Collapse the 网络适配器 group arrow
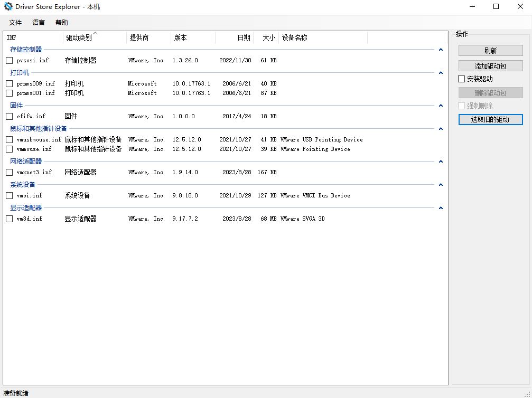 pyautogui.click(x=441, y=162)
